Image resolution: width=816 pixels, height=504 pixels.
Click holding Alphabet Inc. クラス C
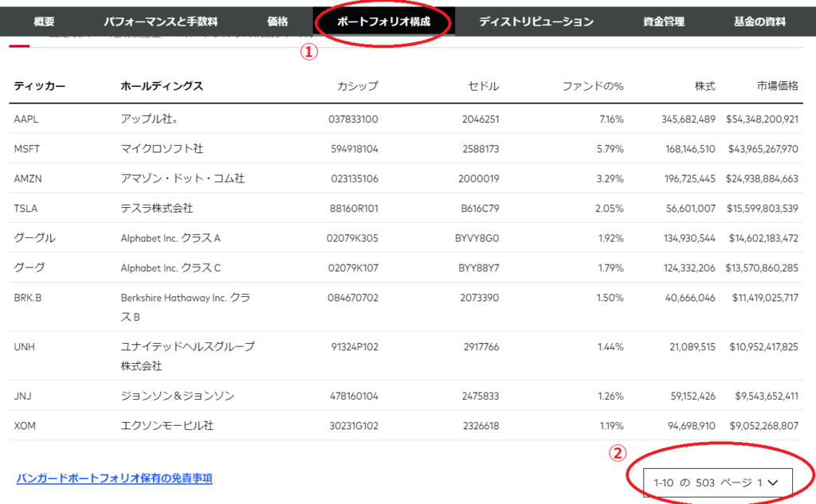pos(171,268)
